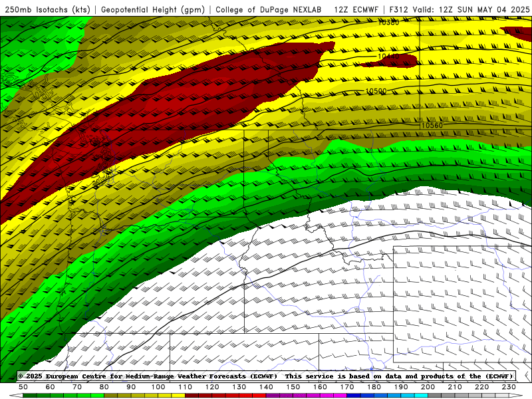Click the 160 value on color scale

[320, 387]
